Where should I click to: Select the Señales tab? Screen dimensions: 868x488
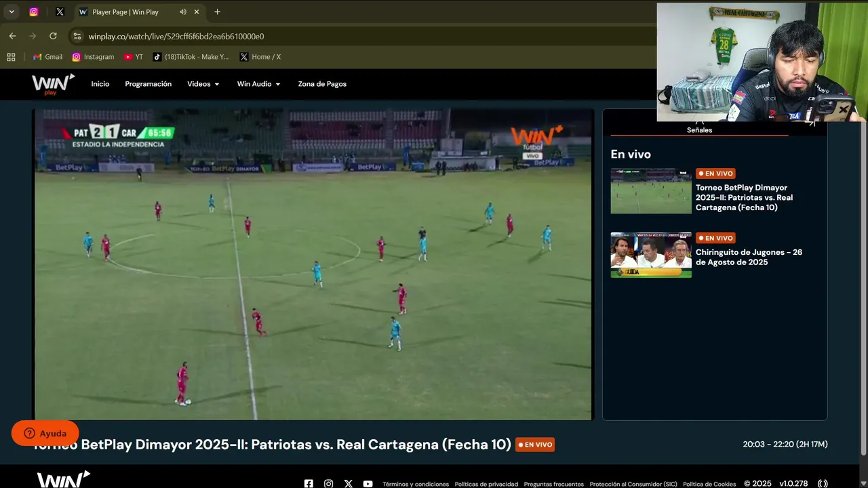pos(699,129)
